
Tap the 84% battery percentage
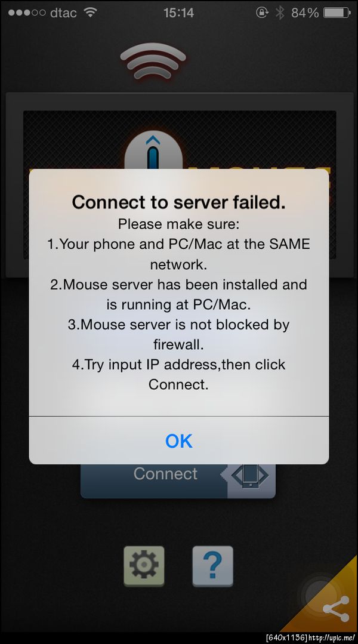point(305,13)
